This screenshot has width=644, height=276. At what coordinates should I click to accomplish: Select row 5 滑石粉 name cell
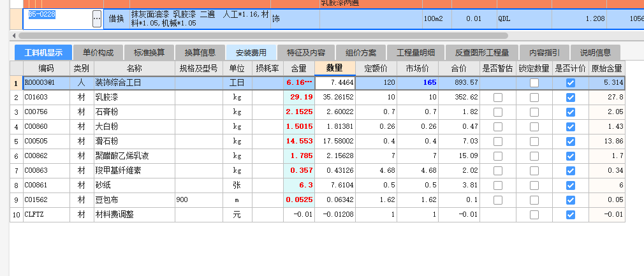[x=134, y=142]
